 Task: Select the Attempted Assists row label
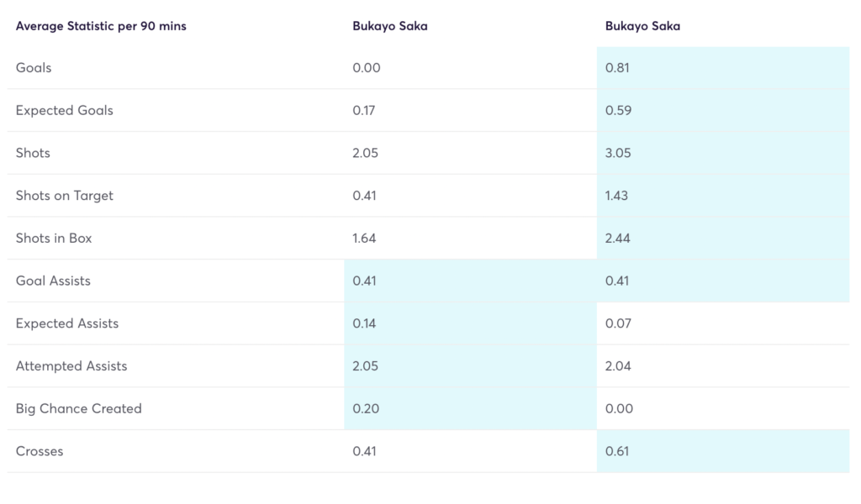[x=71, y=365]
